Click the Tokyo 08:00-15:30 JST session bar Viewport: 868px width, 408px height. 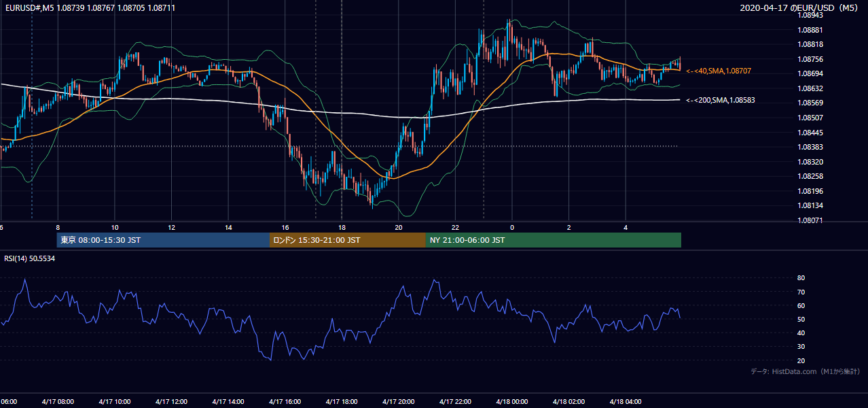(164, 240)
